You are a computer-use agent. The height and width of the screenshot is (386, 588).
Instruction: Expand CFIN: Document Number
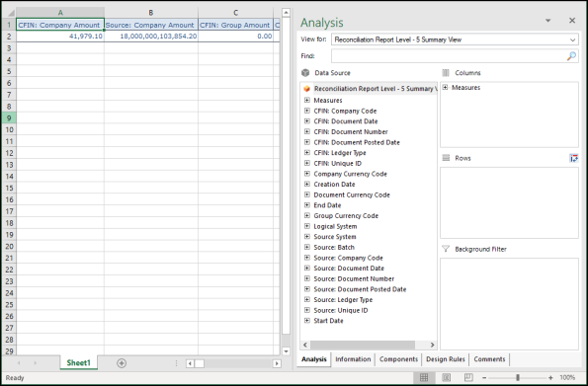pyautogui.click(x=306, y=131)
